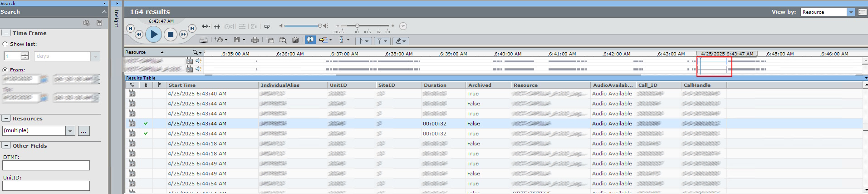Screen dimensions: 868x194
Task: Click the selection rectangle tool icon
Action: 203,40
